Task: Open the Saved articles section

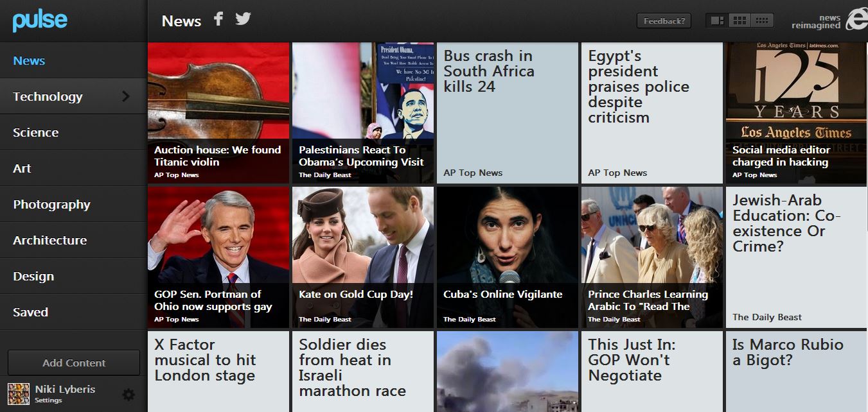Action: pos(73,312)
